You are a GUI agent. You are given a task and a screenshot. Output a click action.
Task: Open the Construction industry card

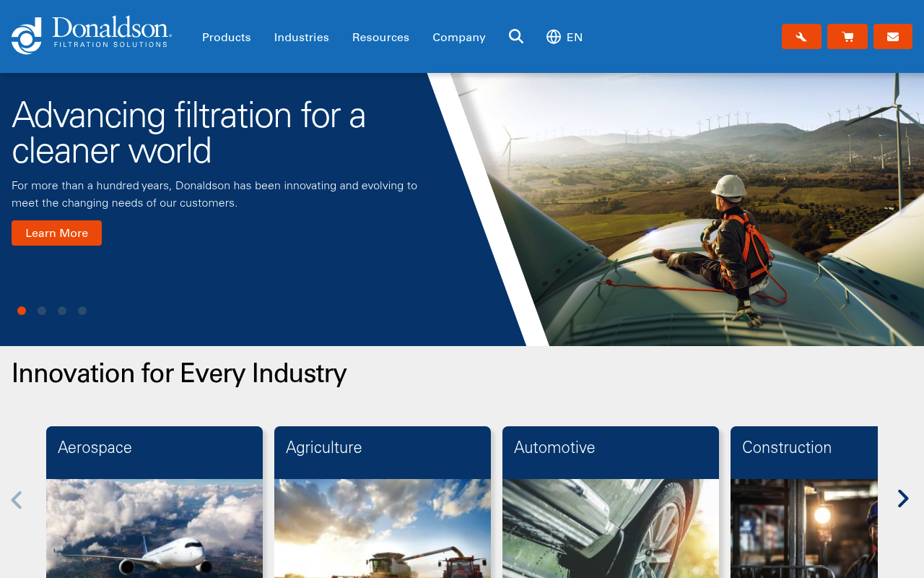(804, 502)
